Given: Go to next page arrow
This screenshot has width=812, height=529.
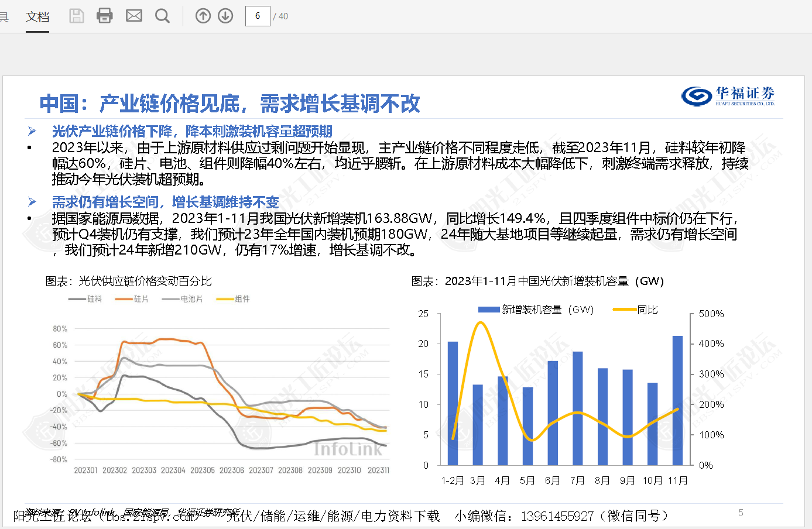Looking at the screenshot, I should pyautogui.click(x=225, y=16).
